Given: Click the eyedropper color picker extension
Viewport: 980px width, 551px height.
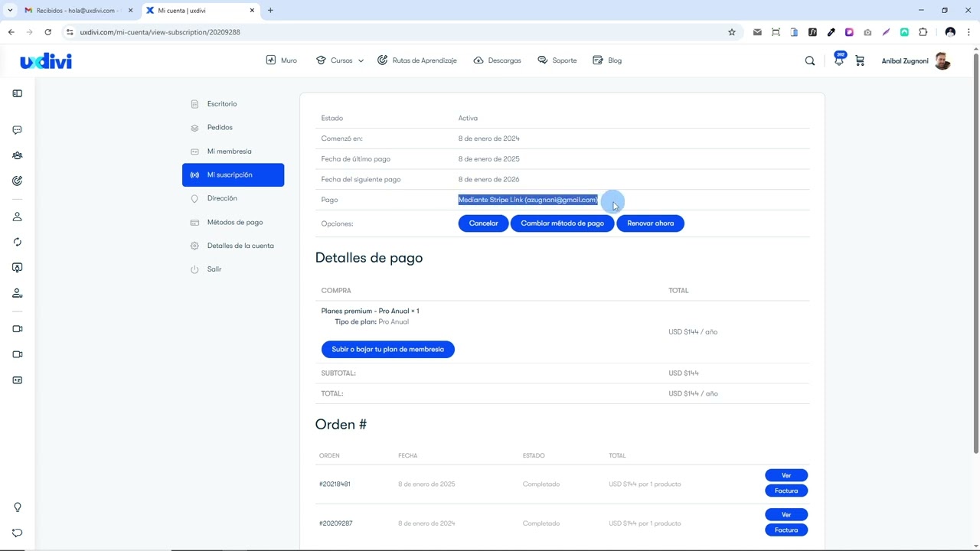Looking at the screenshot, I should click(831, 32).
